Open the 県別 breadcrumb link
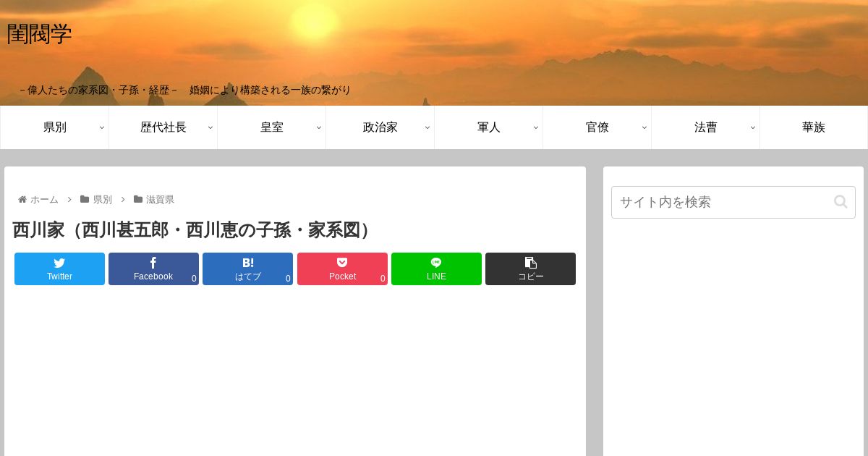 pyautogui.click(x=102, y=200)
